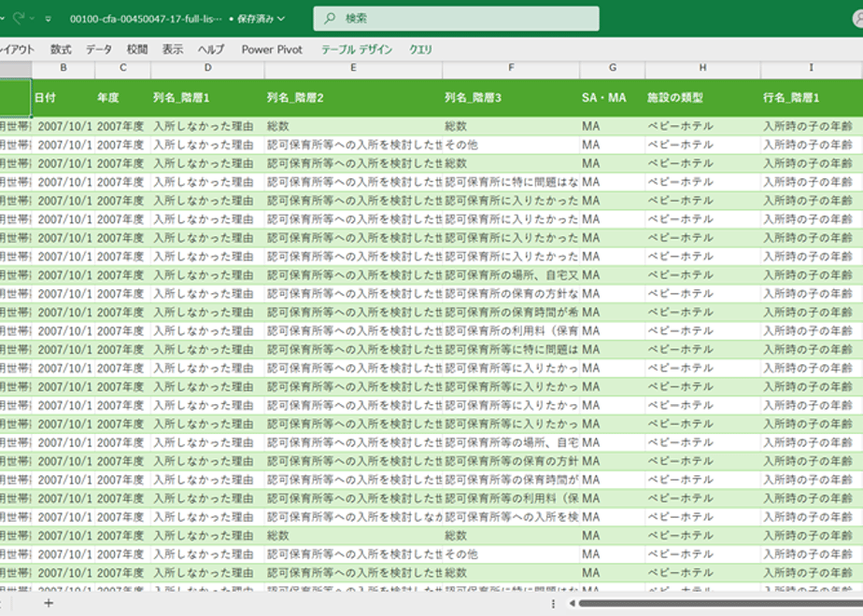Click the horizontal scrollbar thumb
Image resolution: width=863 pixels, height=616 pixels.
click(720, 603)
